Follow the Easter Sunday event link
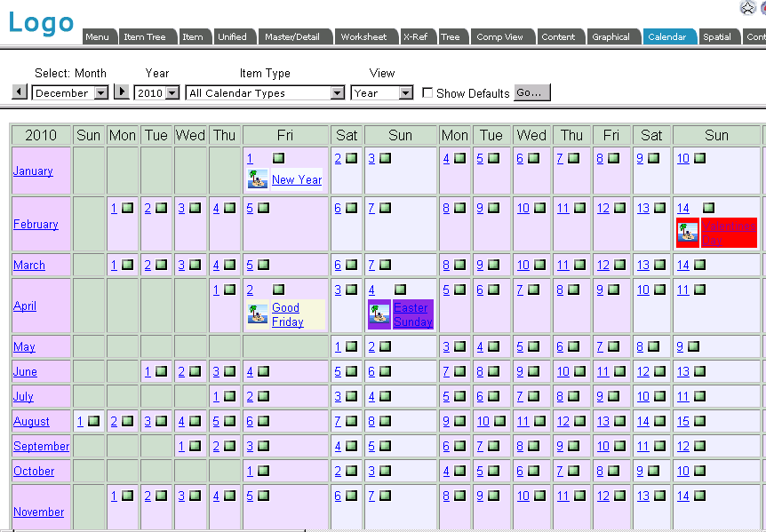Image resolution: width=766 pixels, height=532 pixels. pyautogui.click(x=412, y=314)
